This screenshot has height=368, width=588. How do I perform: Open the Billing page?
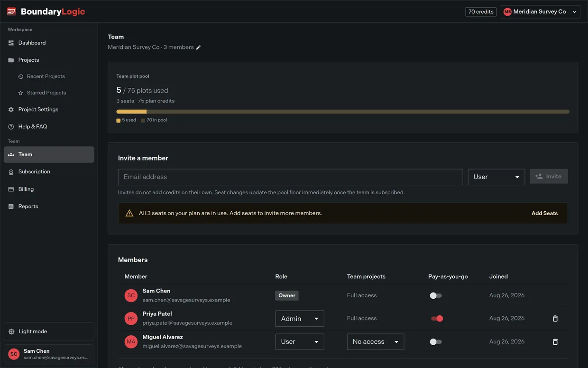[x=49, y=189]
